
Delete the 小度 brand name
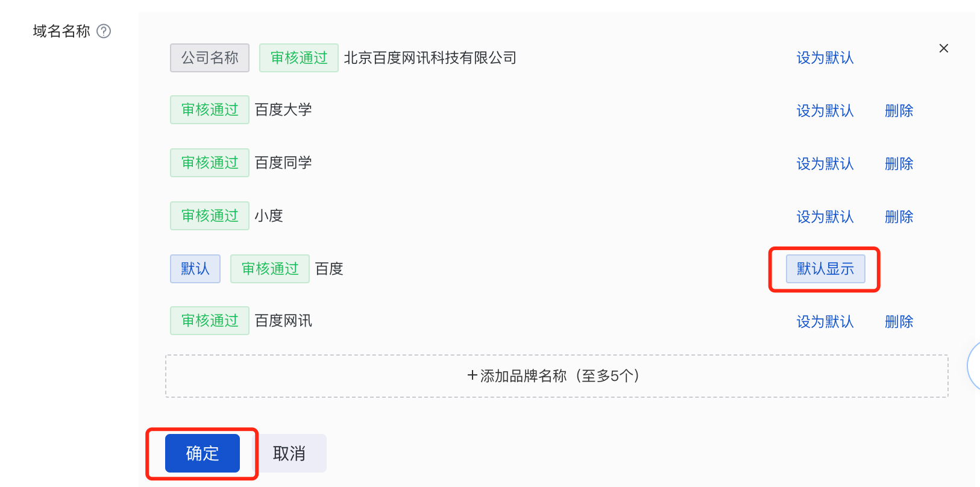(899, 217)
